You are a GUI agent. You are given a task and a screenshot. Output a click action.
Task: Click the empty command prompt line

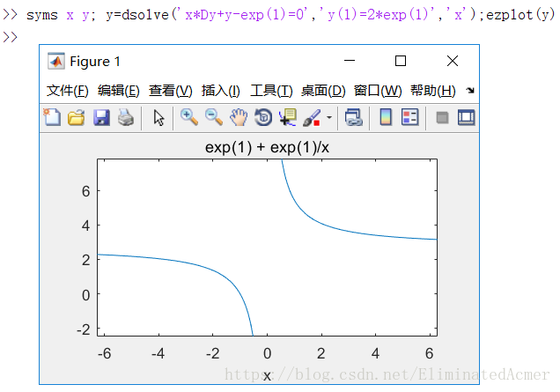(x=10, y=37)
